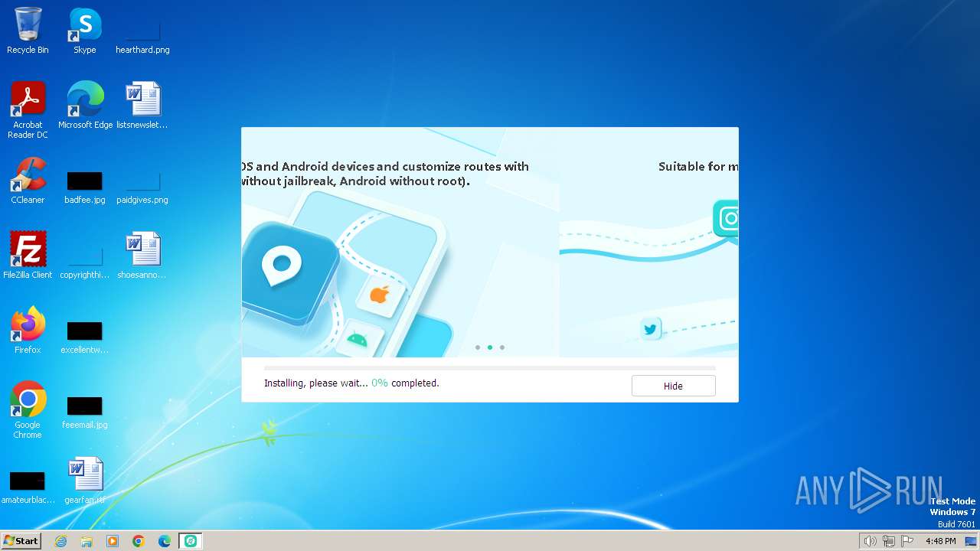This screenshot has height=551, width=980.
Task: Select the Google Chrome desktop shortcut
Action: point(28,409)
